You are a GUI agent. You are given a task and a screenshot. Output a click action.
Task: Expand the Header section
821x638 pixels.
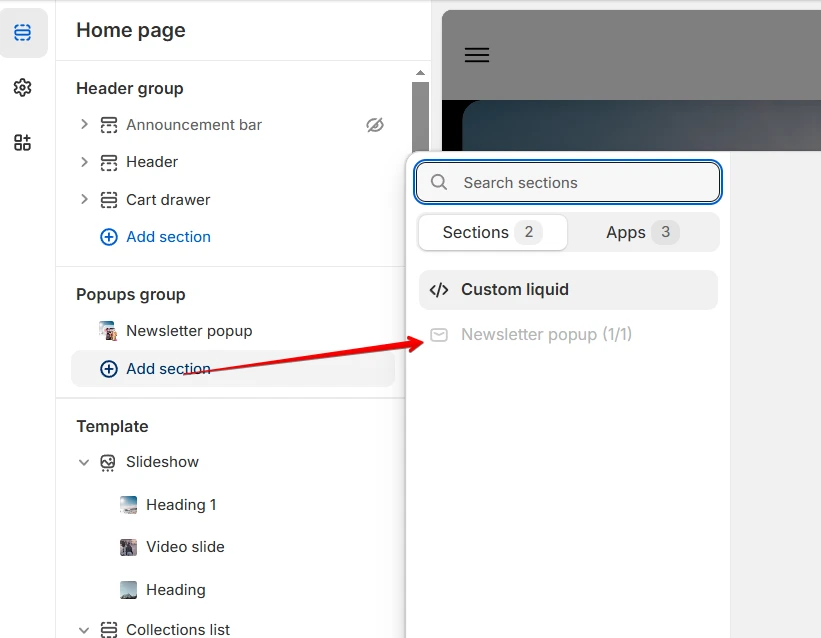click(84, 162)
